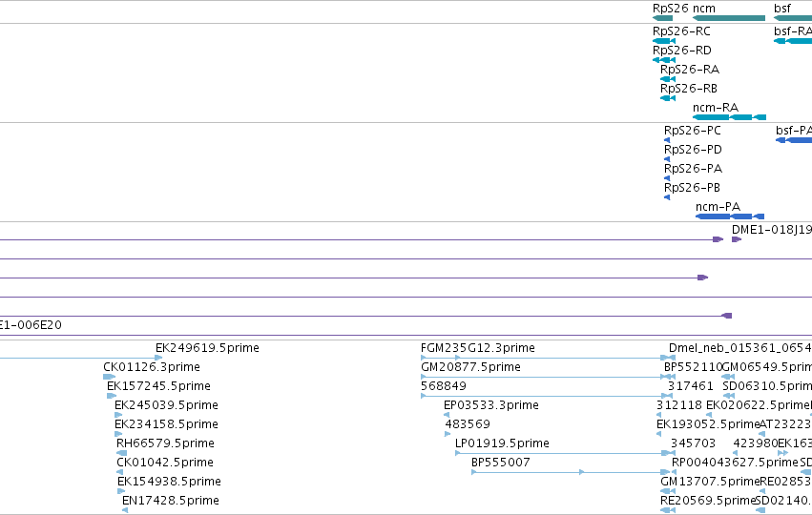Click the ncm-RA transcript glyph
The image size is (812, 515).
(x=729, y=117)
